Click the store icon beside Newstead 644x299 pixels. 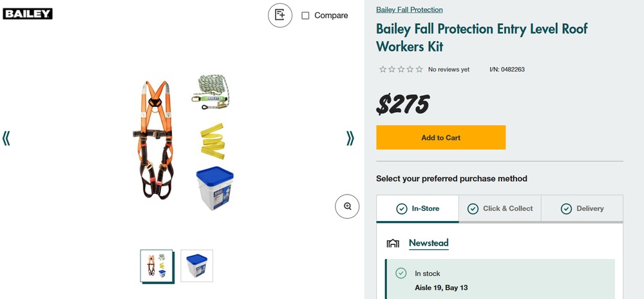[393, 244]
